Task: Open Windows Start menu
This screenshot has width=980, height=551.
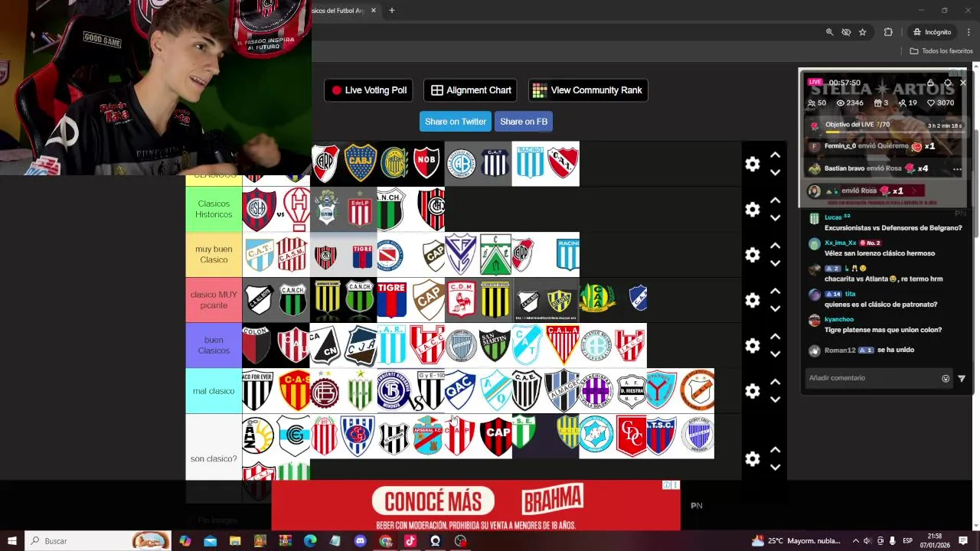Action: 12,541
